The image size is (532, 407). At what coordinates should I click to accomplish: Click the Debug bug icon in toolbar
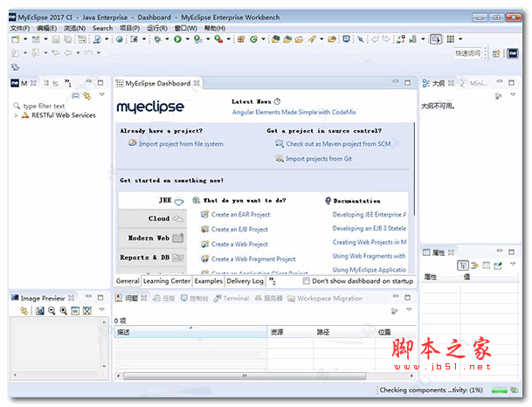pos(157,39)
